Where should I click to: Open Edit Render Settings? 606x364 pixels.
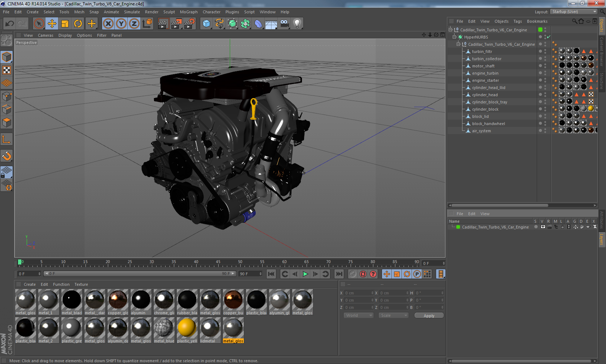click(190, 24)
